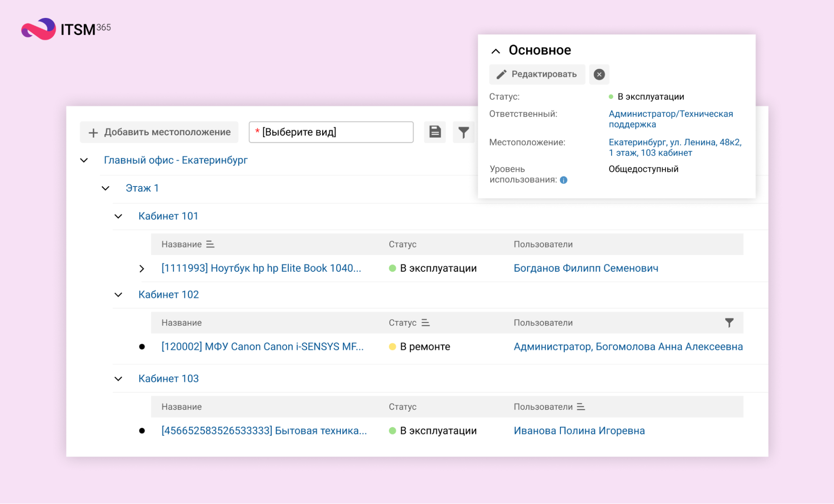Collapse the Основное section chevron
834x504 pixels.
[x=495, y=51]
